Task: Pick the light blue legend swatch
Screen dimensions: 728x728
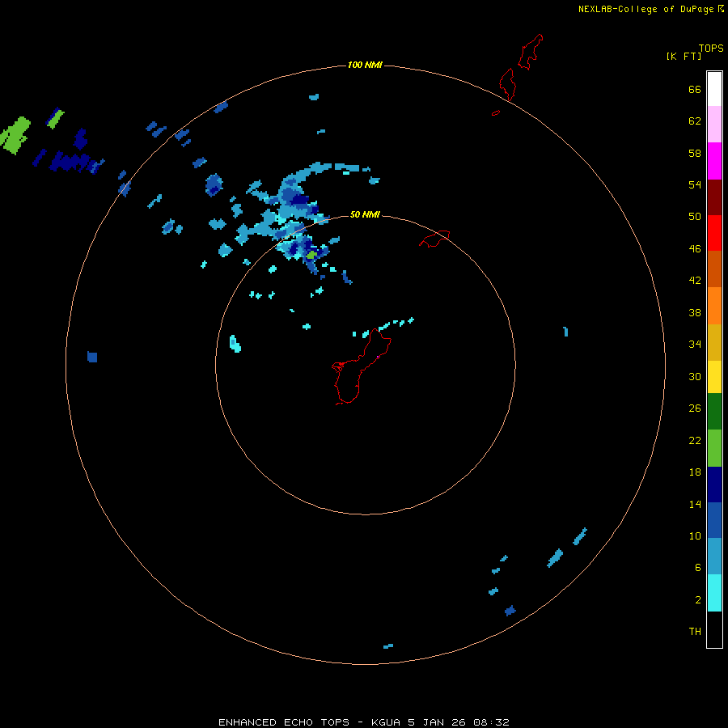Action: tap(714, 557)
